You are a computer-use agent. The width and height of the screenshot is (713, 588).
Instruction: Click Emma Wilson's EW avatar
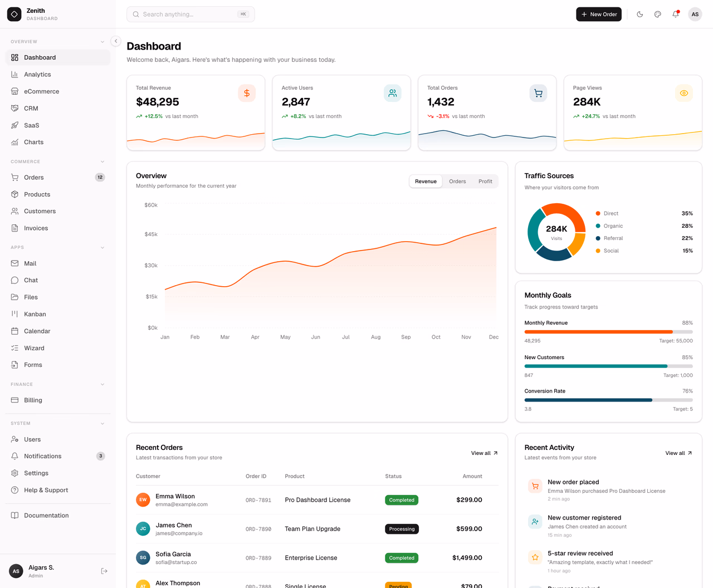[143, 500]
